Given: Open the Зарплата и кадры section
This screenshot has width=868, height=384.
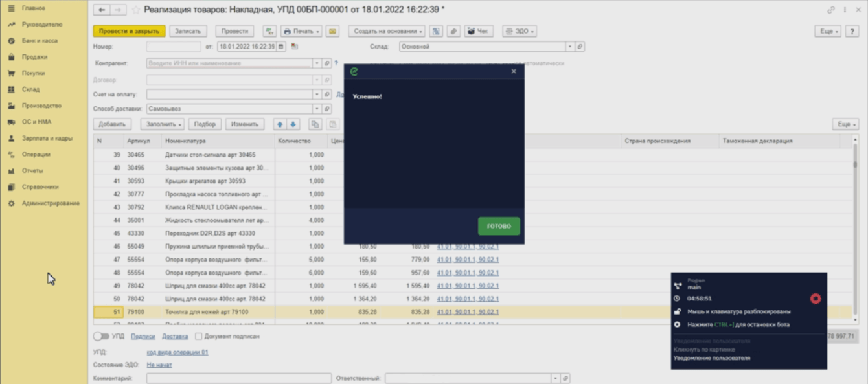Looking at the screenshot, I should click(x=47, y=138).
